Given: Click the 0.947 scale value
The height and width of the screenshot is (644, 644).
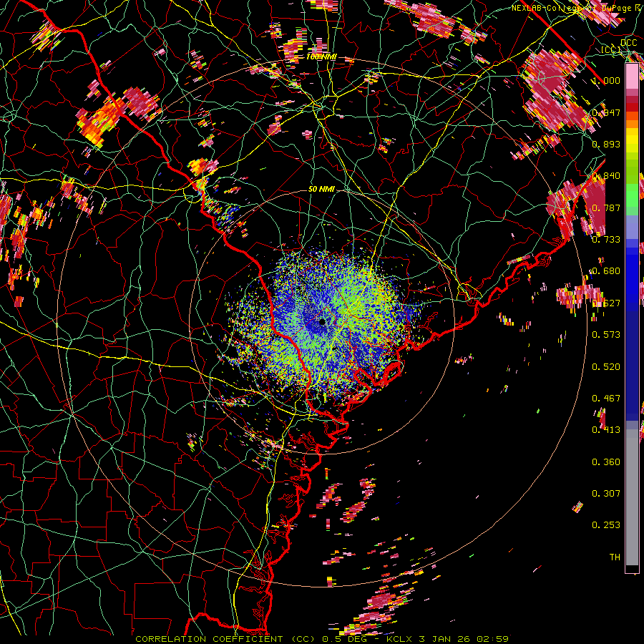Looking at the screenshot, I should pyautogui.click(x=606, y=112).
